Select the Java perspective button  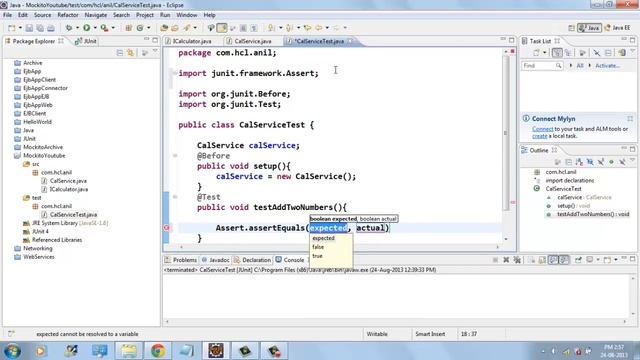[589, 28]
